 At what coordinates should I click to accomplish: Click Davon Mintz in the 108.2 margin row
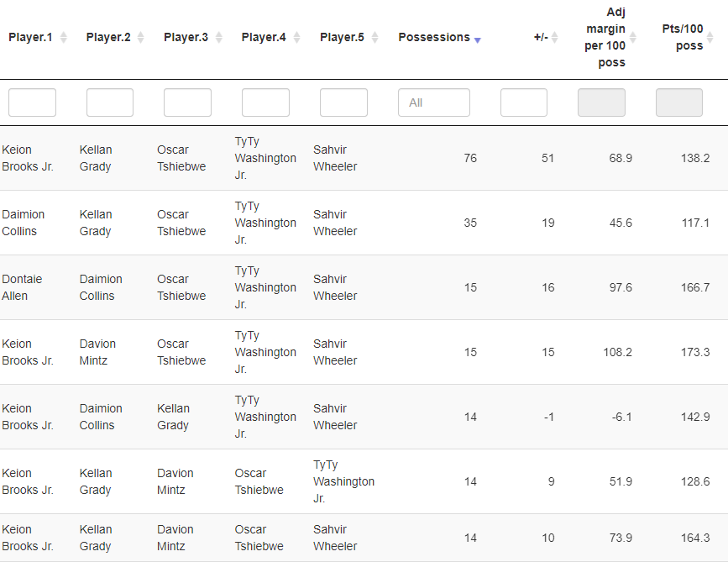tap(97, 352)
